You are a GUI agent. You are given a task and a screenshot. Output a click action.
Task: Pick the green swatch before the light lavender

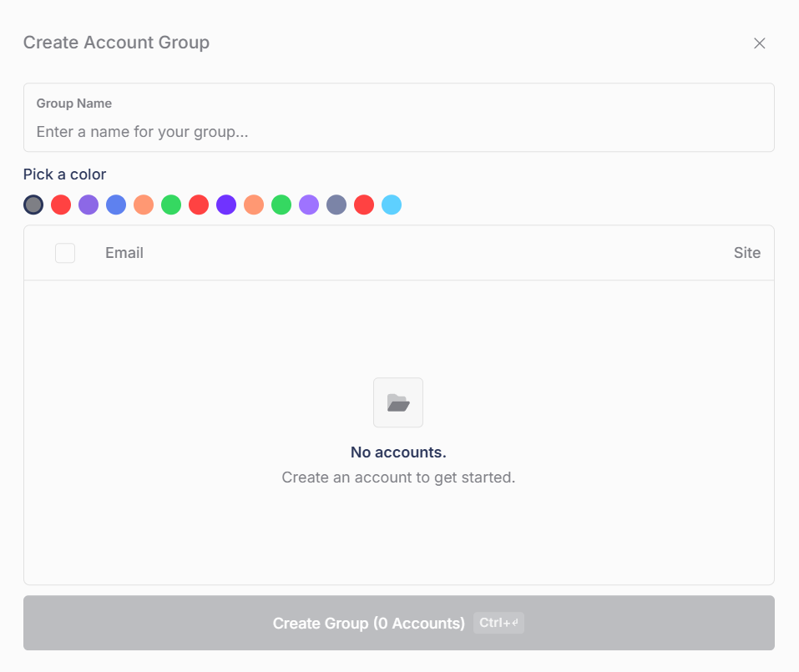click(x=281, y=205)
